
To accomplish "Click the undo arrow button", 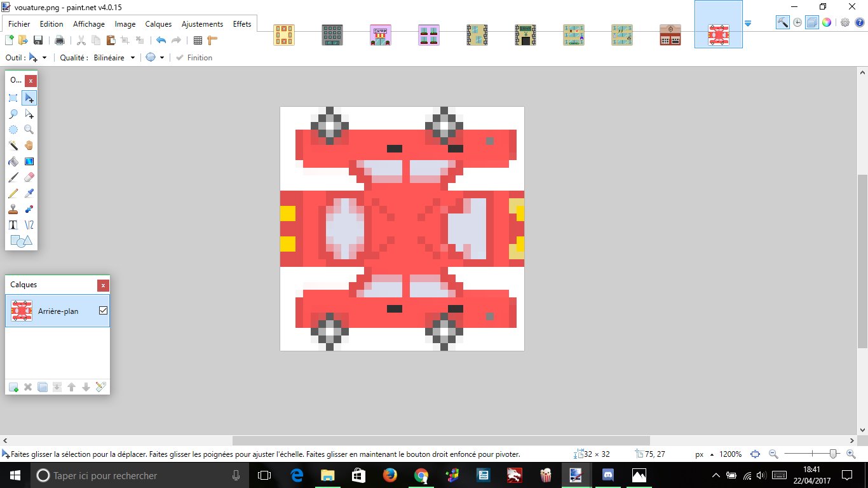I will pos(161,41).
